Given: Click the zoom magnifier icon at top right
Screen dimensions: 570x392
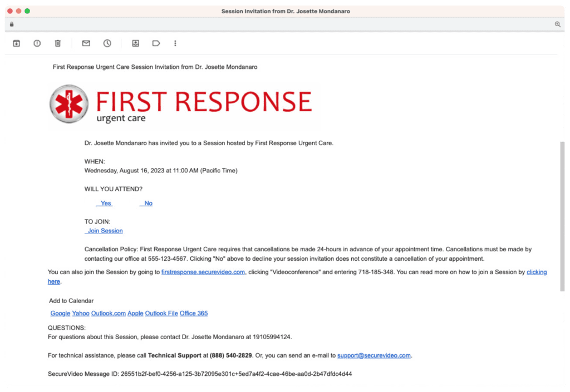Looking at the screenshot, I should [557, 24].
